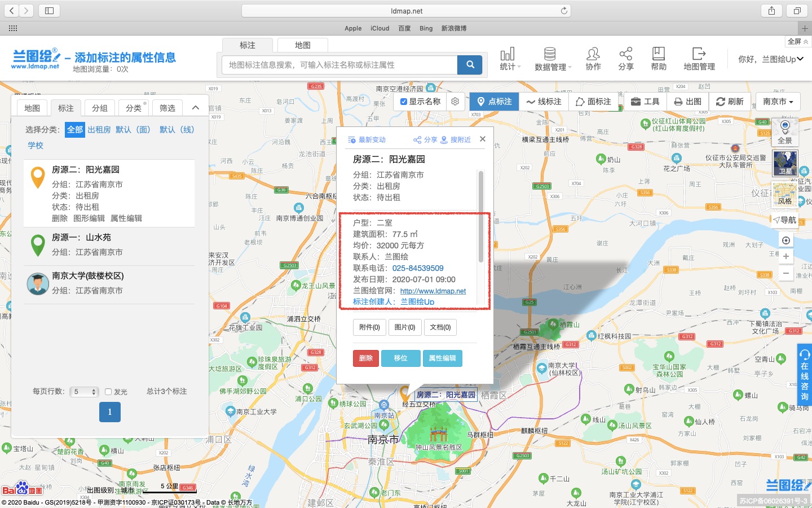Toggle the 发光 glow checkbox

[108, 392]
